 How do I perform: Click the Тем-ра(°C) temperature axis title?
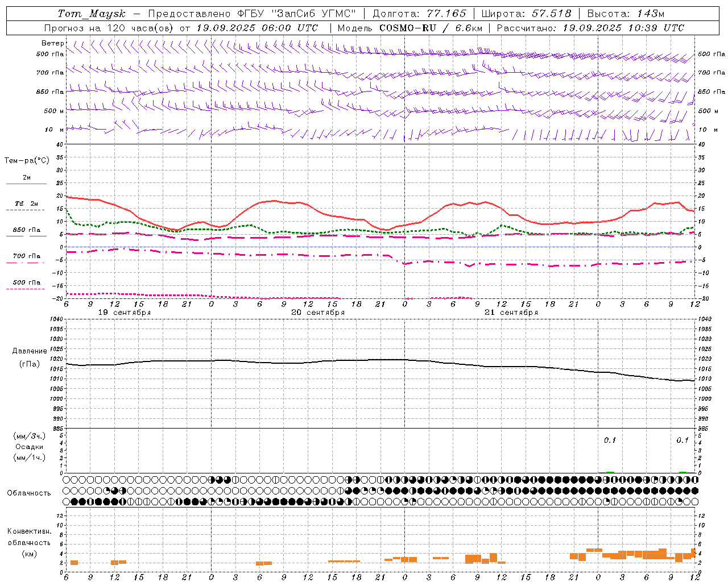click(27, 160)
